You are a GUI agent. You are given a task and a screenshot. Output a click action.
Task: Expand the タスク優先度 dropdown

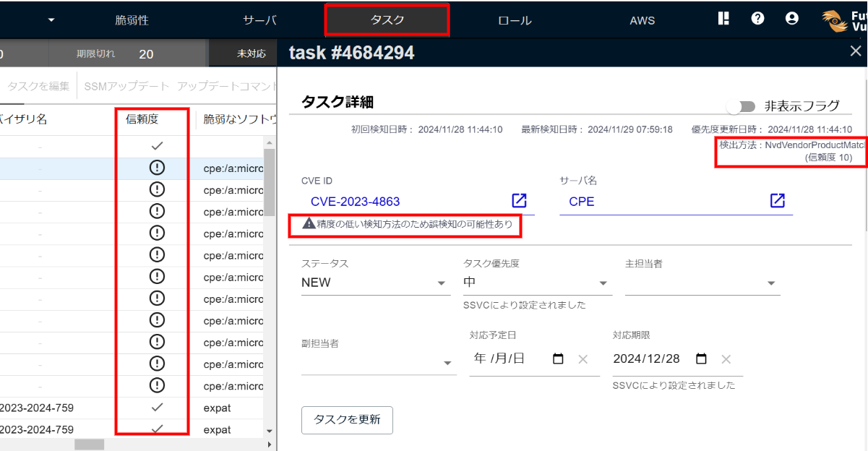tap(603, 283)
